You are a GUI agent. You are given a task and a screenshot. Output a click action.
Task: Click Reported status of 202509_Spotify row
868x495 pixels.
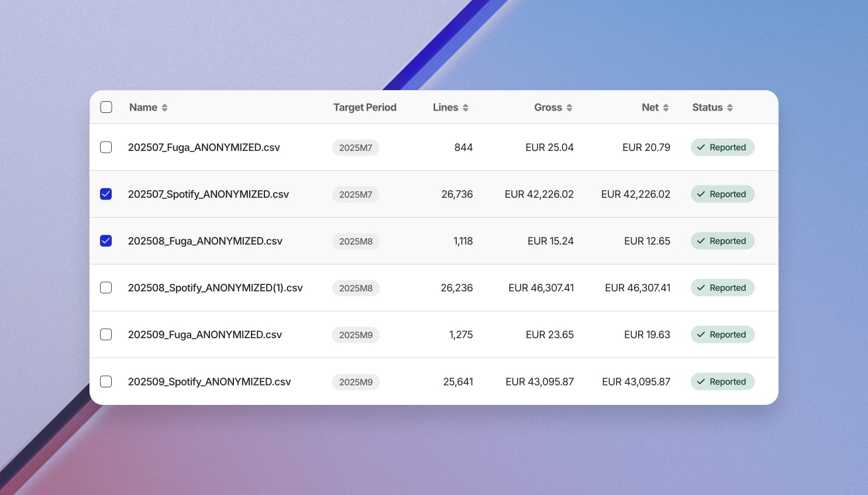(x=722, y=381)
